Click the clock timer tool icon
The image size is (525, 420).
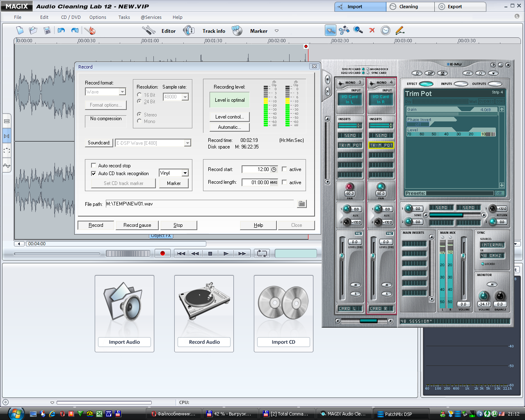coord(386,30)
